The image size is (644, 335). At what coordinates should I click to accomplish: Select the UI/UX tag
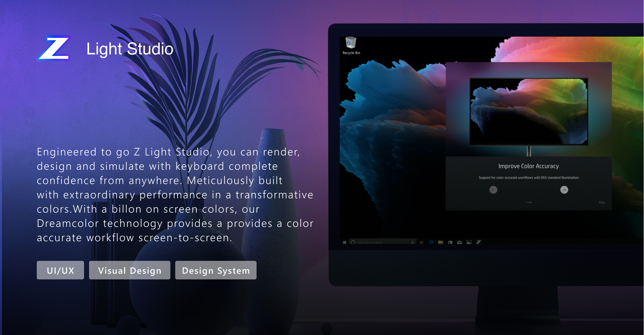tap(60, 270)
